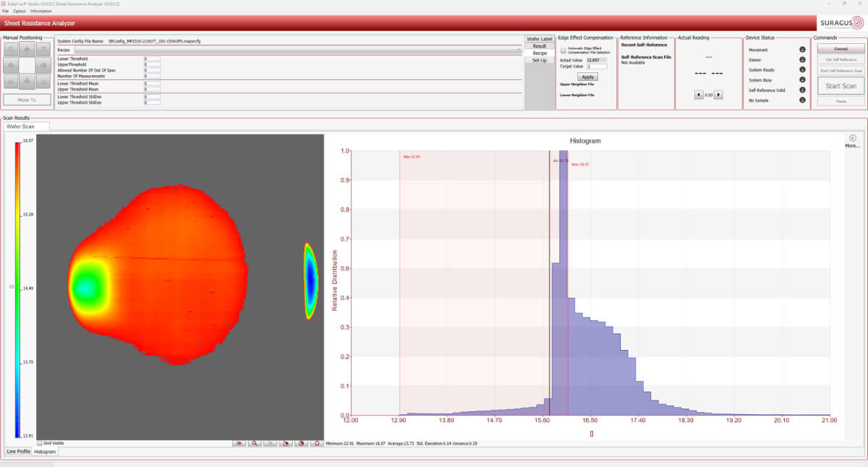
Task: Toggle Automatic Edge Effect Compensation File Selection
Action: [x=564, y=51]
